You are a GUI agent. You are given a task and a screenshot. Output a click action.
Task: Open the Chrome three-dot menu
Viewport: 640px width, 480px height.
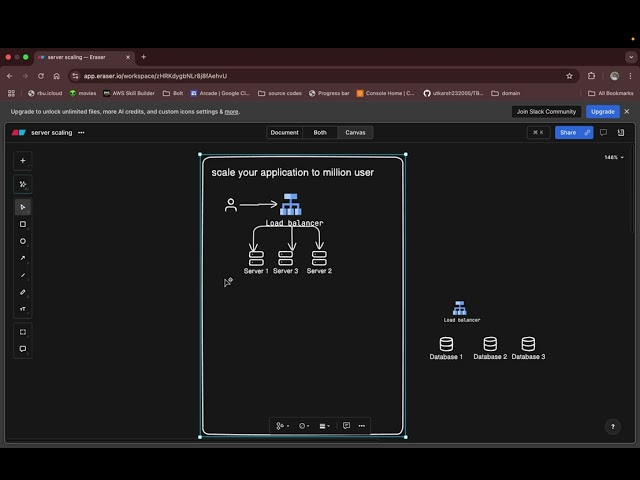pos(630,76)
